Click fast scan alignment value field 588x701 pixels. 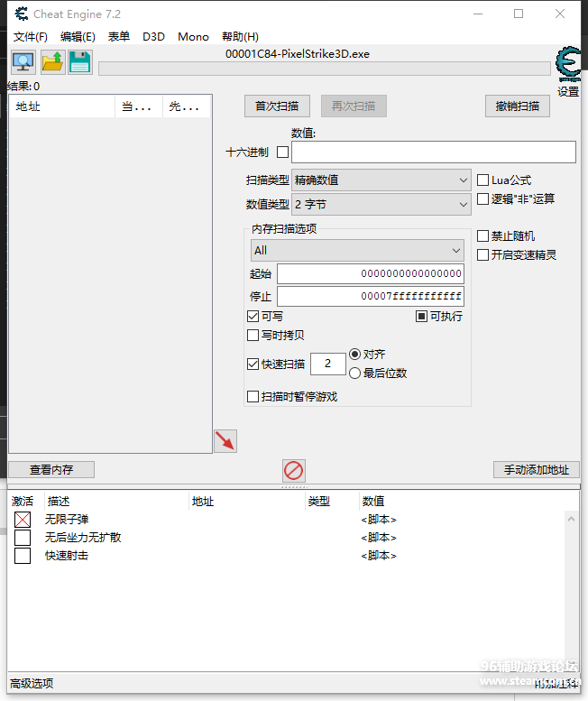(328, 364)
